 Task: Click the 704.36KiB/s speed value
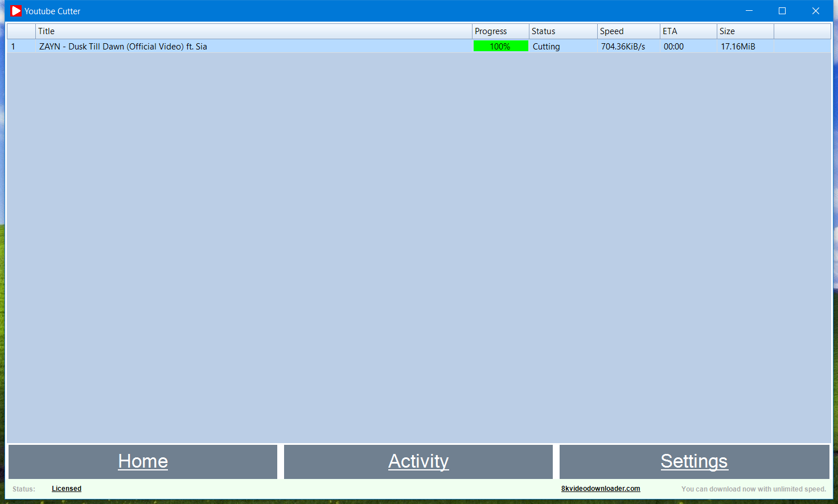coord(623,47)
